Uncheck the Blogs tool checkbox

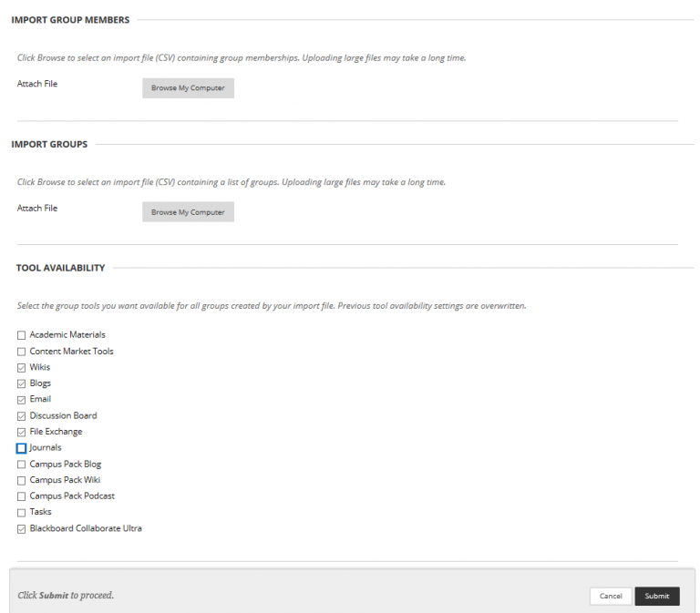tap(22, 384)
